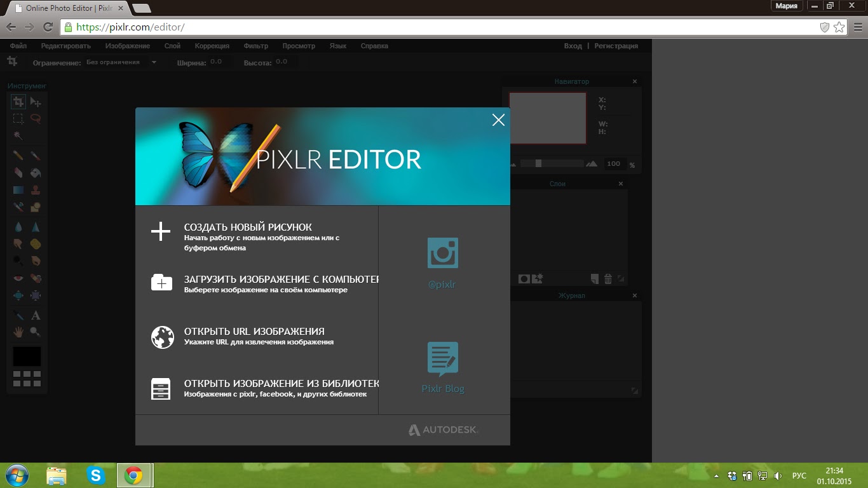The image size is (868, 488).
Task: Select the Blur droplet tool
Action: pyautogui.click(x=18, y=227)
